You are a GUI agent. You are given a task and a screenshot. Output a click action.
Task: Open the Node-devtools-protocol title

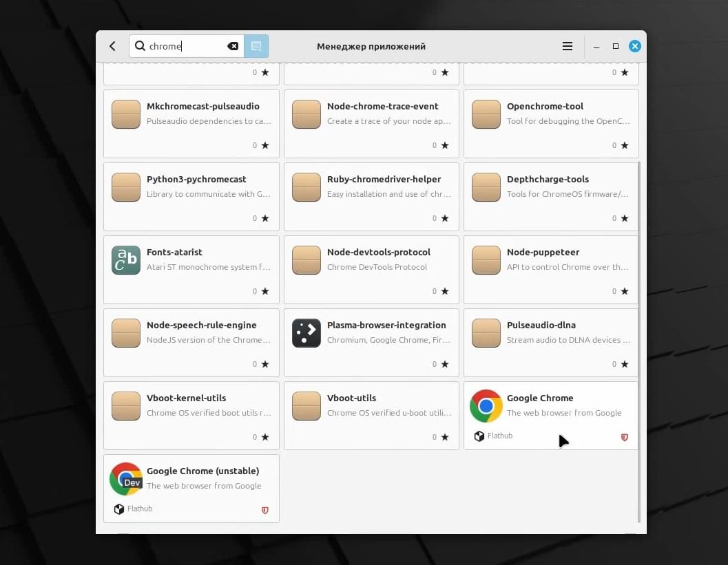click(x=378, y=252)
